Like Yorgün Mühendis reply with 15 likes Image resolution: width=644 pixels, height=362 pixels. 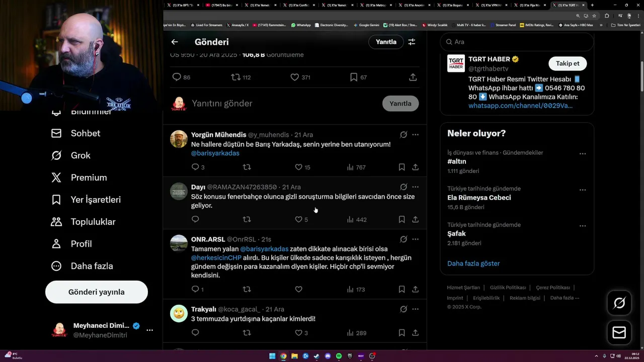(298, 167)
